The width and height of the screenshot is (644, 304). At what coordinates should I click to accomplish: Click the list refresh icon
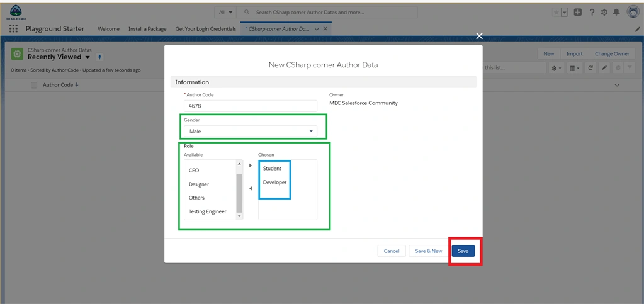590,68
